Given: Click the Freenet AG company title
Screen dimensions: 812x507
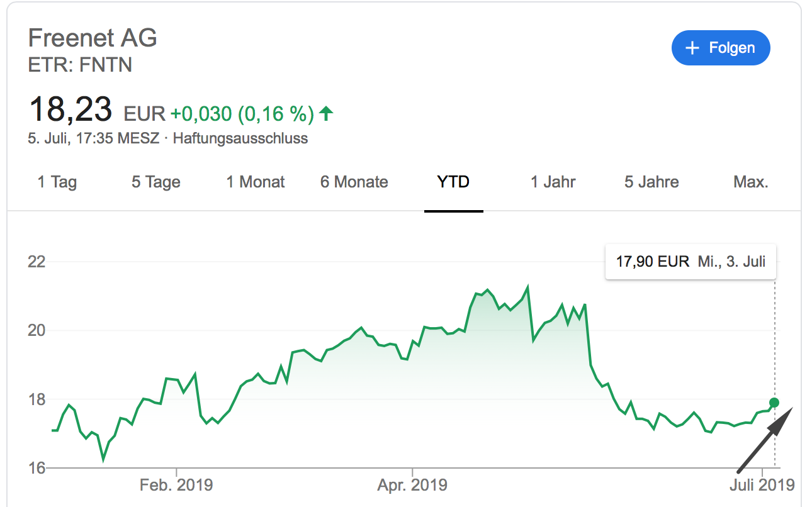Looking at the screenshot, I should click(93, 38).
